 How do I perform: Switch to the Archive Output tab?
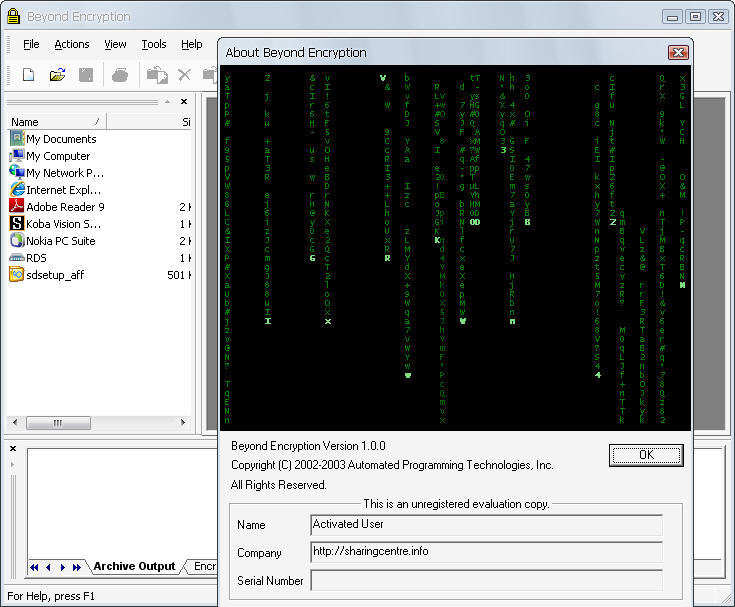pos(134,566)
